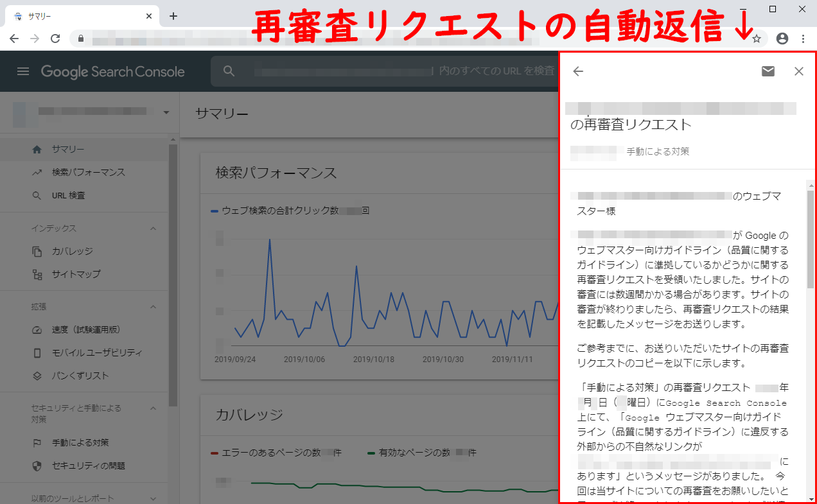Viewport: 817px width, 504px height.
Task: Click the Google Search Console logo
Action: [113, 71]
